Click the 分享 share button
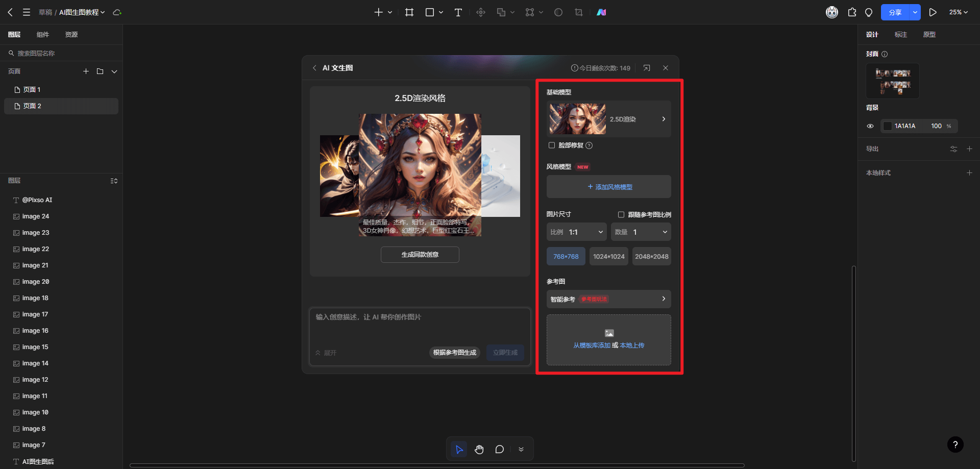This screenshot has height=469, width=980. tap(895, 12)
